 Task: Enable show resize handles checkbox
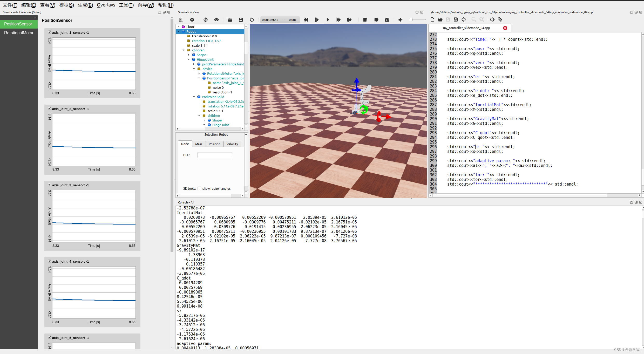pos(199,188)
